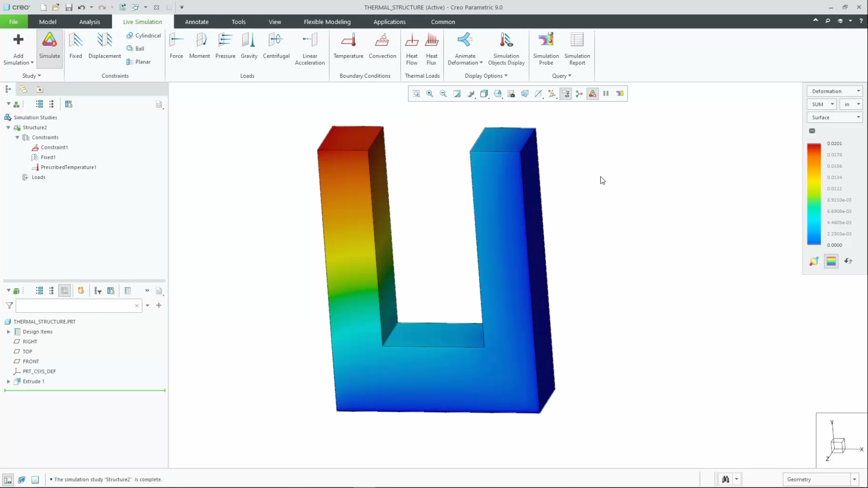Screen dimensions: 868x488
Task: Select the Convection boundary condition
Action: [x=382, y=46]
